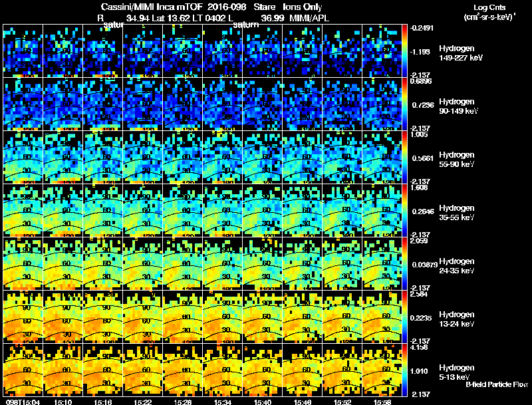Select the '1.010' colorbar midpoint value

click(x=419, y=371)
